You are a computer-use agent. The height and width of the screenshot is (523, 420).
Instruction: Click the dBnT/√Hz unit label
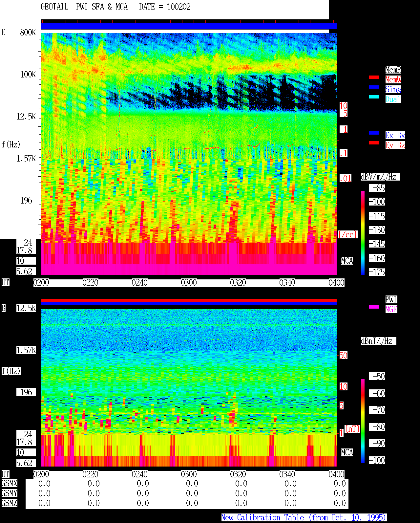click(378, 341)
